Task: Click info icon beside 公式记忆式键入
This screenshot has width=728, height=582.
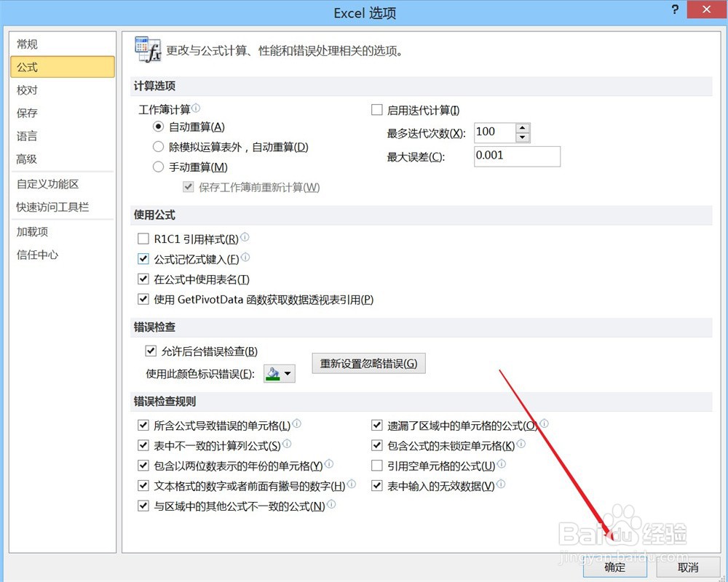Action: pos(245,257)
